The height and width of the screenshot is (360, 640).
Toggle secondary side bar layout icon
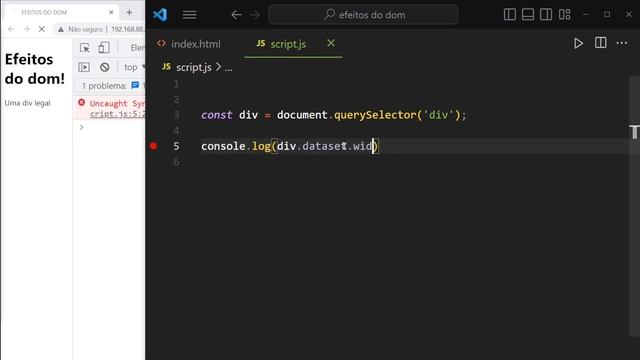pyautogui.click(x=546, y=15)
